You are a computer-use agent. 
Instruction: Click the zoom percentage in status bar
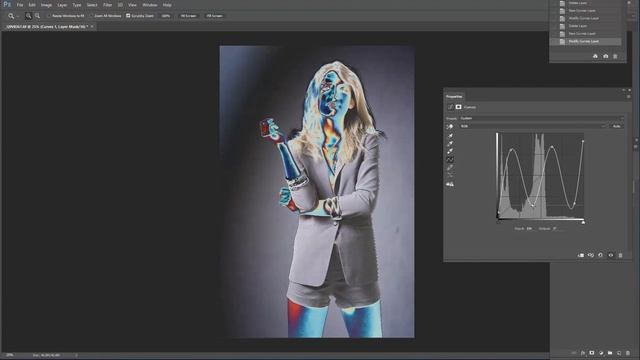click(10, 356)
